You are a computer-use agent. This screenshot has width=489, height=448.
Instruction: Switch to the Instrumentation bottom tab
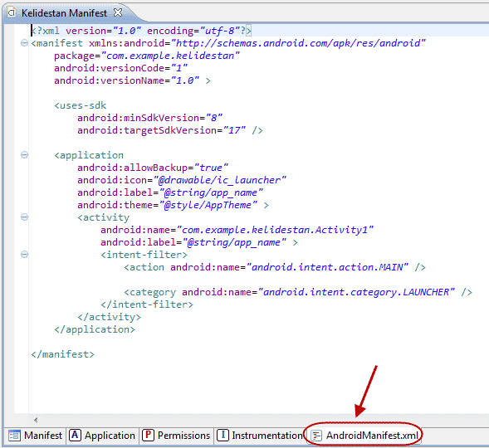pyautogui.click(x=260, y=436)
